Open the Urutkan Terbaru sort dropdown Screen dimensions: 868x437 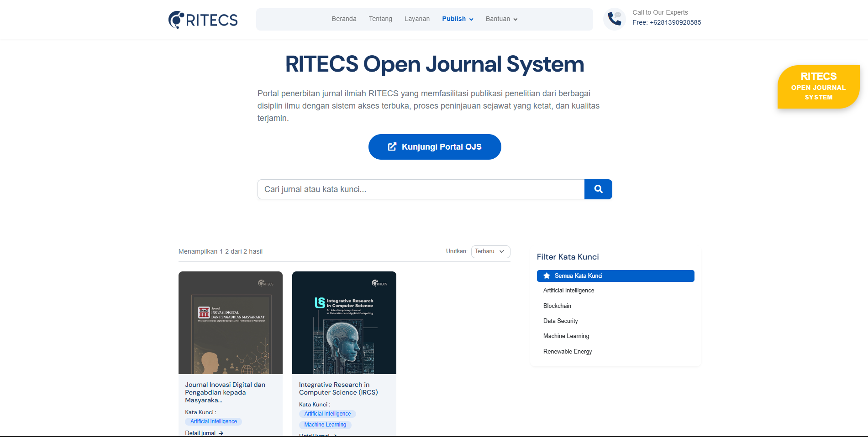pyautogui.click(x=490, y=251)
